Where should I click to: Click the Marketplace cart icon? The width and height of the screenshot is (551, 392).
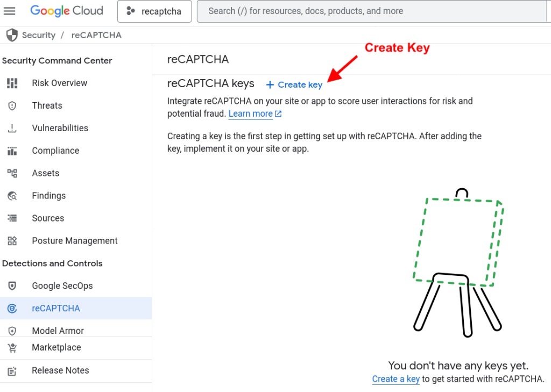tap(12, 347)
